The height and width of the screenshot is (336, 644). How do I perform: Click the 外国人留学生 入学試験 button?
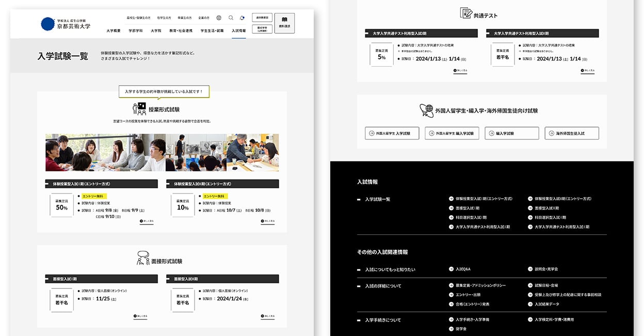point(392,133)
